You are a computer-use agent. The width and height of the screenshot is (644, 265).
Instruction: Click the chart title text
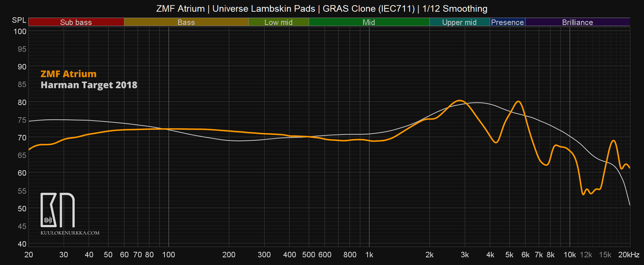[322, 9]
